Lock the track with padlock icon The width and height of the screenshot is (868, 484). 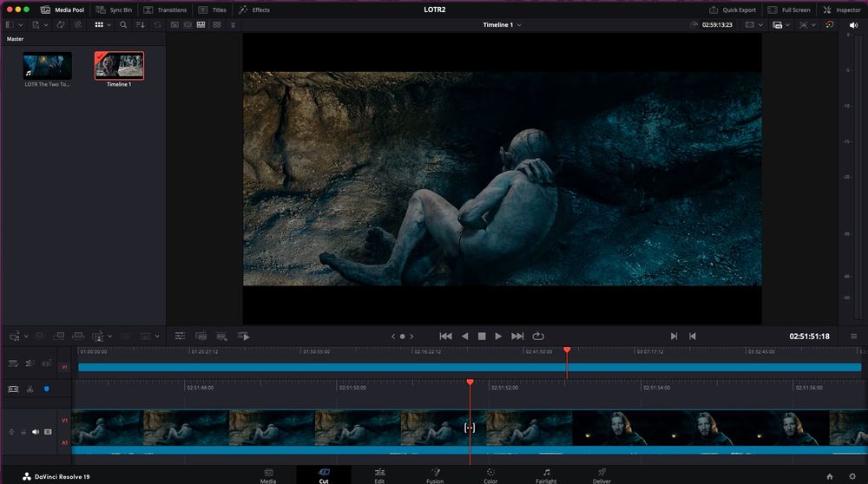pos(23,431)
